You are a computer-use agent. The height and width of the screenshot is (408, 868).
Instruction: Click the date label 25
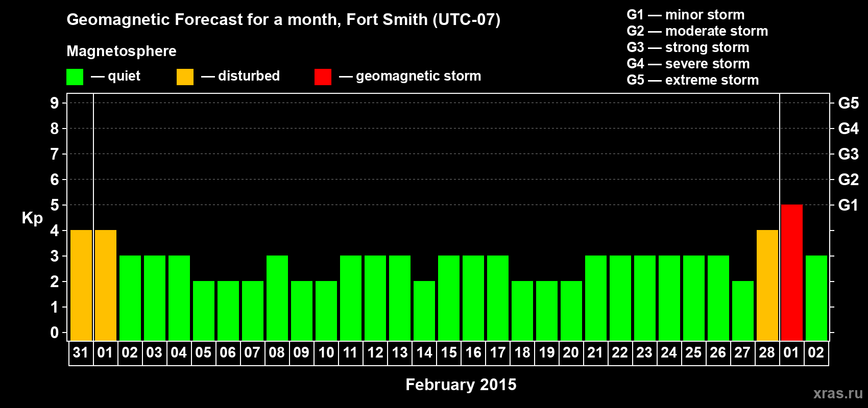coord(693,352)
